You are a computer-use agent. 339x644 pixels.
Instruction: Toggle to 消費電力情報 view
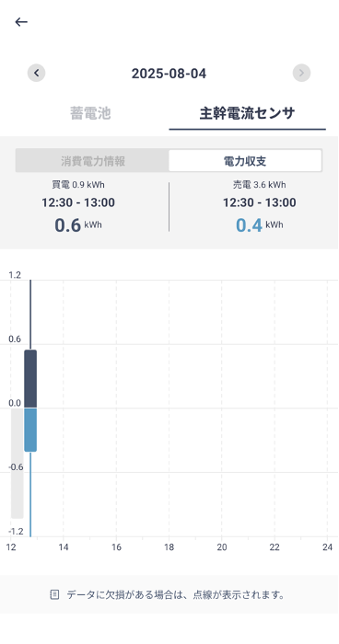click(92, 161)
